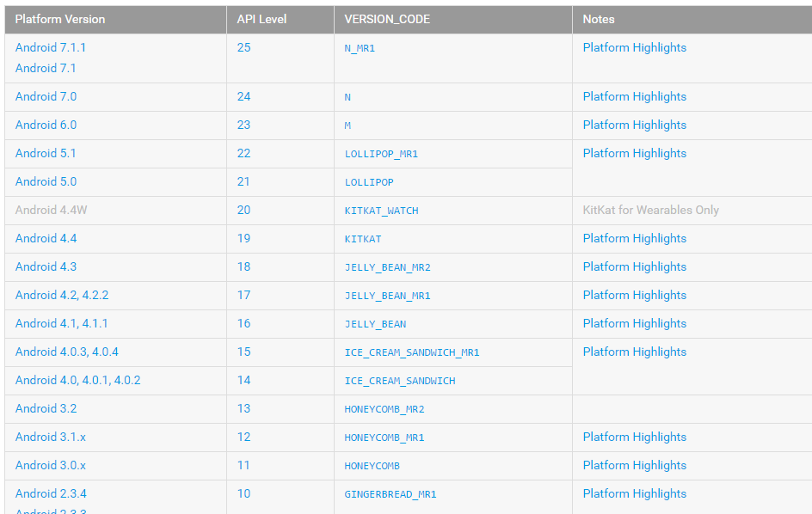812x514 pixels.
Task: Click the HONEYCOMB_MR1 version code
Action: coord(384,438)
